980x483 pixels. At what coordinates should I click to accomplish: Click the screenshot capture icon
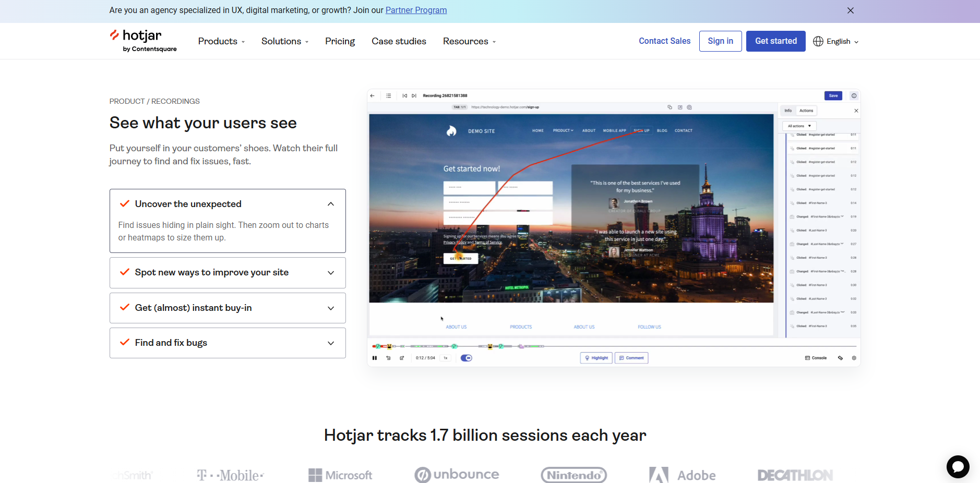point(689,107)
